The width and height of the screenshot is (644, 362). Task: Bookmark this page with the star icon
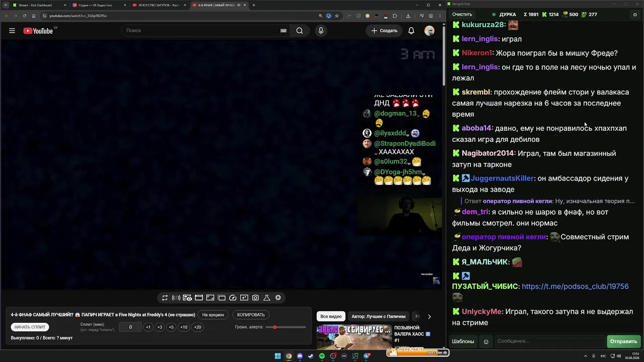pyautogui.click(x=337, y=16)
